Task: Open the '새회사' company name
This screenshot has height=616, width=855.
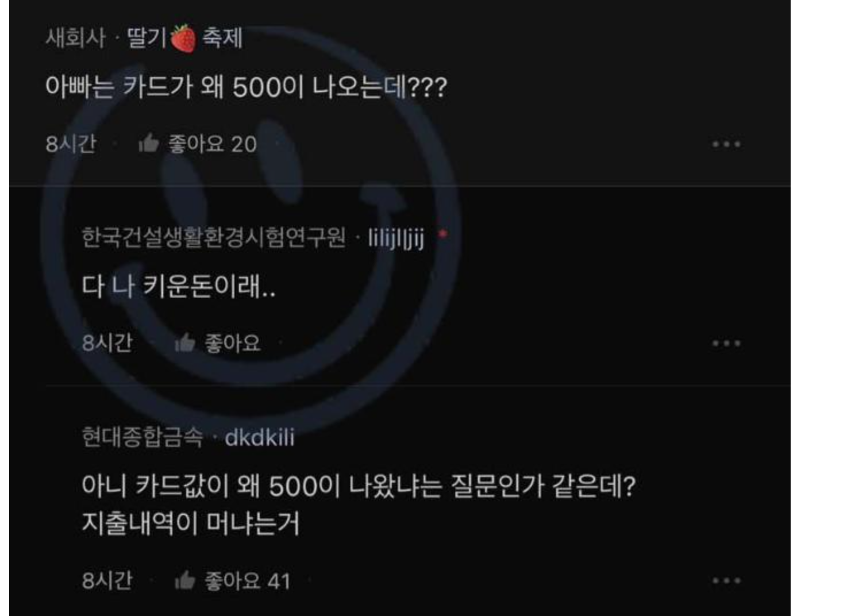Action: tap(76, 38)
